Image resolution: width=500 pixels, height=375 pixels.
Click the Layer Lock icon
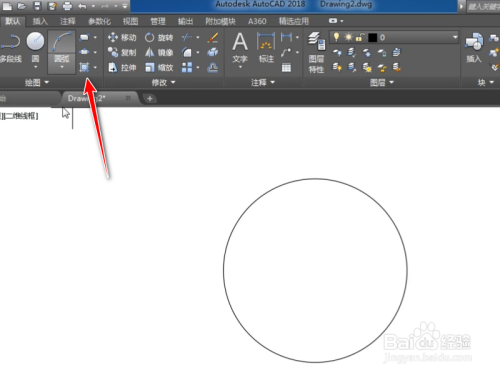pyautogui.click(x=382, y=52)
